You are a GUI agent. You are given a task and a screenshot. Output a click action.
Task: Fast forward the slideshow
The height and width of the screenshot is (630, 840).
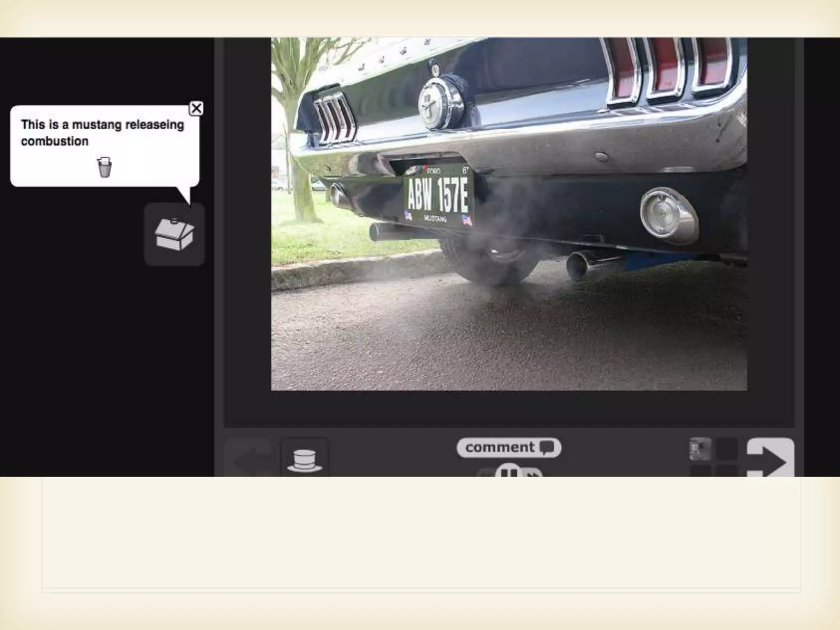533,473
